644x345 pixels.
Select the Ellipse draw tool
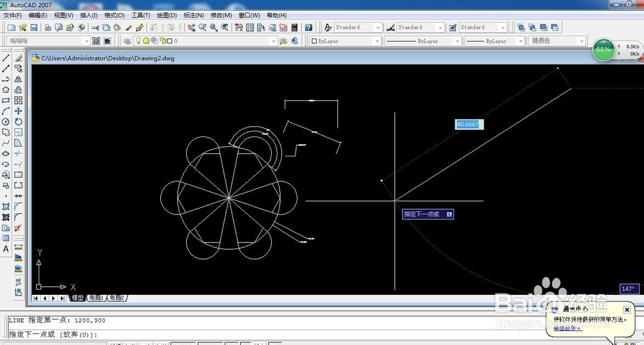(x=6, y=153)
